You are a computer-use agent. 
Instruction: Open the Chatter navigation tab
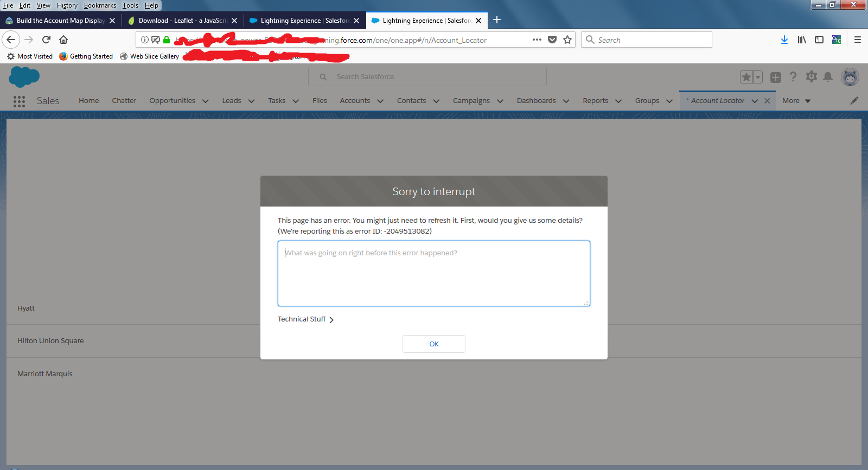click(124, 101)
